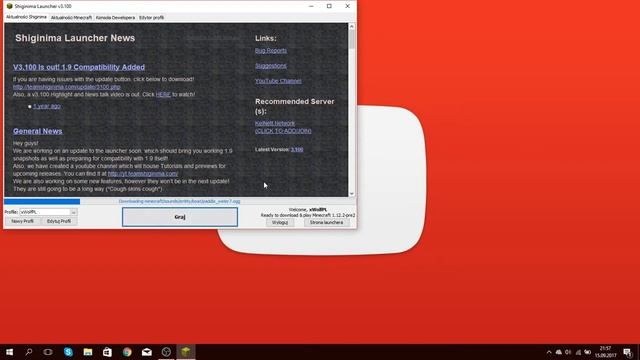Open taskbar clock and date
640x360 pixels.
[x=605, y=352]
